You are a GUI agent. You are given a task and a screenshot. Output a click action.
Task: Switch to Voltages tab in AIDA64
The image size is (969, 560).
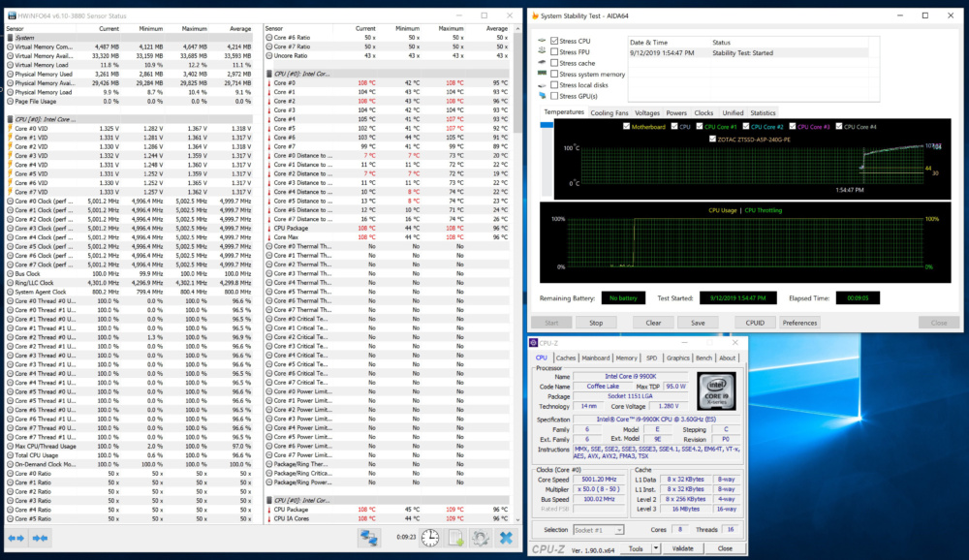coord(647,113)
